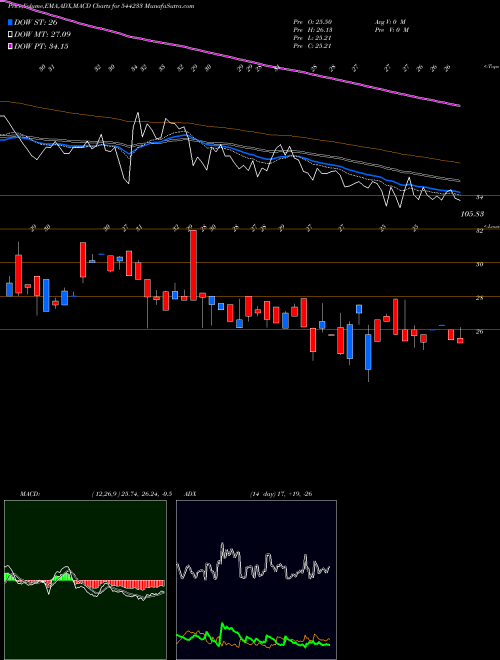500x660 pixels.
Task: Select the 'DOW ST: 26' legend label
Action: pyautogui.click(x=35, y=23)
